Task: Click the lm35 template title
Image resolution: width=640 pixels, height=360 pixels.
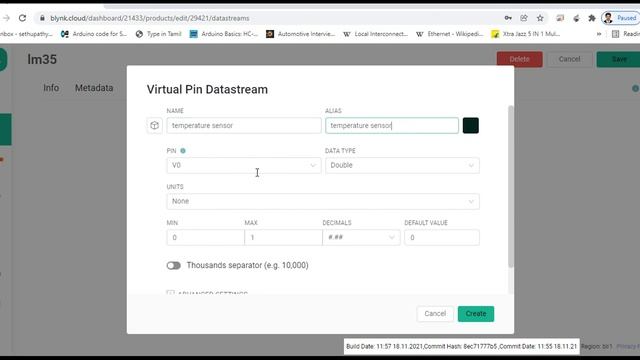Action: tap(42, 59)
